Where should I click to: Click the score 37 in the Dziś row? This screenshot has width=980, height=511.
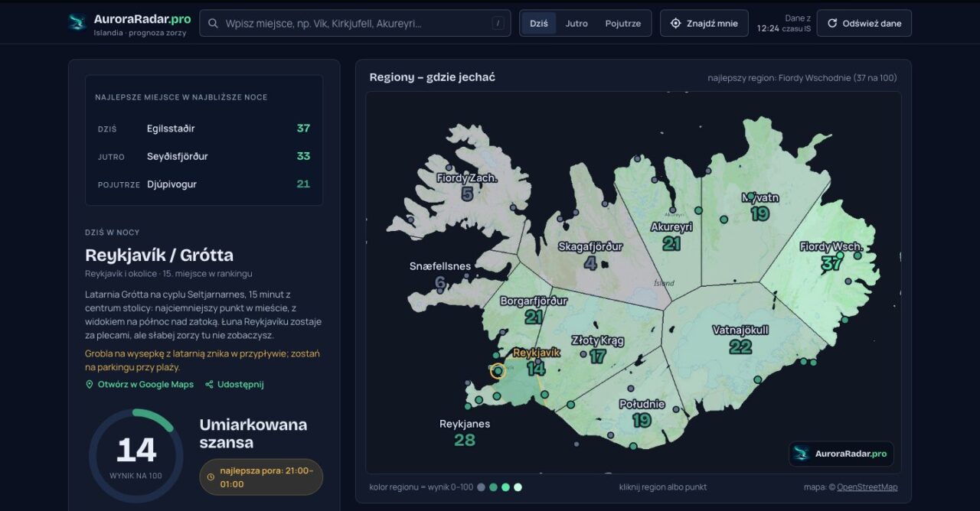pyautogui.click(x=303, y=129)
